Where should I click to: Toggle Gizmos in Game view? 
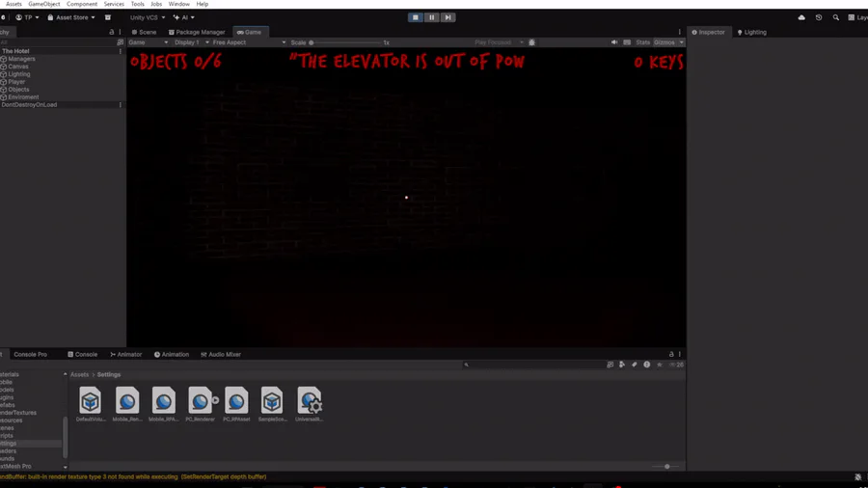(x=665, y=42)
